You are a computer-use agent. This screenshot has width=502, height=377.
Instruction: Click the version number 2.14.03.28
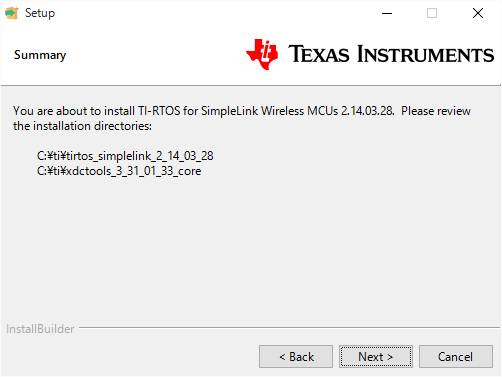pyautogui.click(x=367, y=111)
